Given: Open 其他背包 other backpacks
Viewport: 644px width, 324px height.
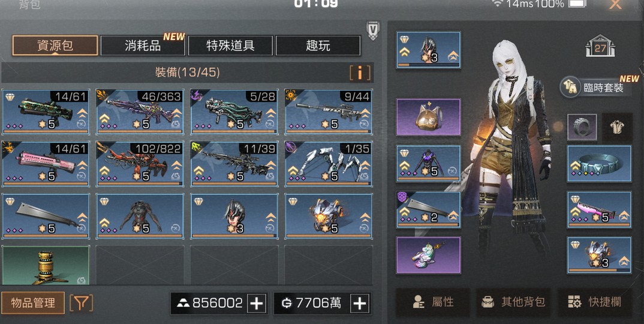Looking at the screenshot, I should tap(514, 302).
